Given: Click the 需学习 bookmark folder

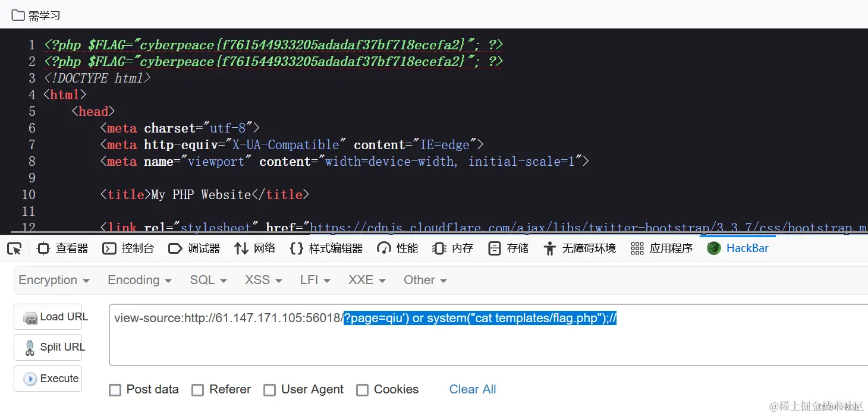Looking at the screenshot, I should pyautogui.click(x=36, y=15).
